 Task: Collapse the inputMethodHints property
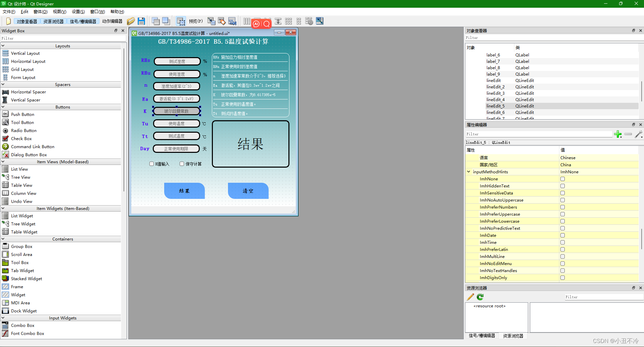[x=469, y=172]
